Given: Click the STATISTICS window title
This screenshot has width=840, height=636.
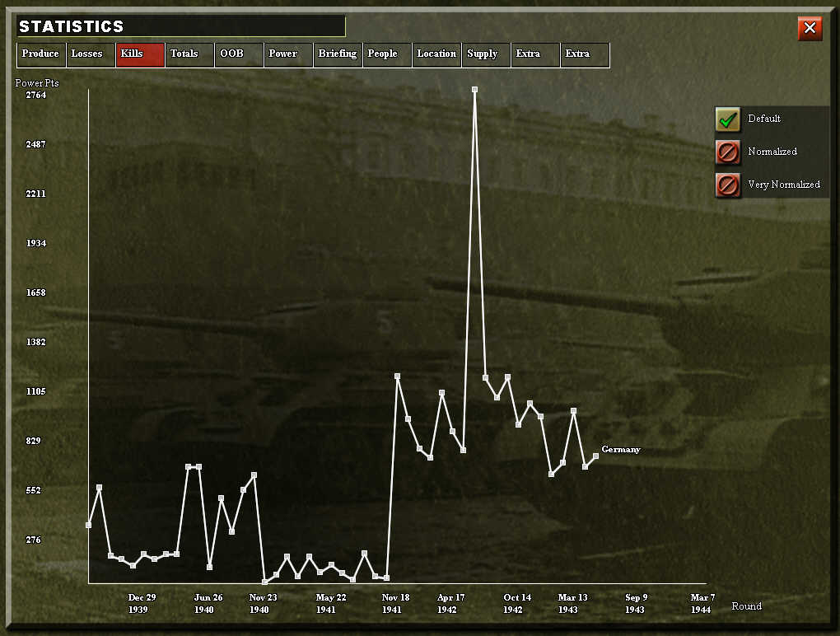Looking at the screenshot, I should pos(72,26).
